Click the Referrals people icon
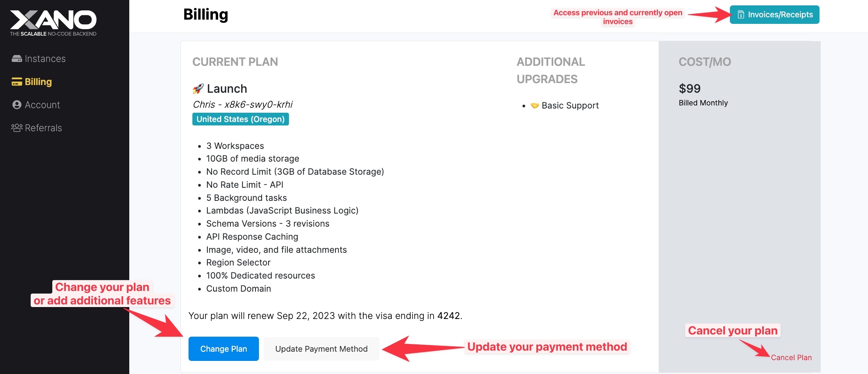The height and width of the screenshot is (374, 868). point(17,128)
